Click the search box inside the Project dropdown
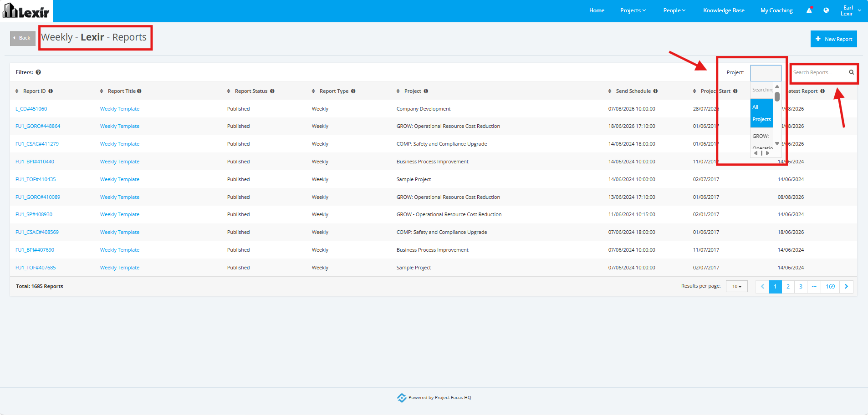The height and width of the screenshot is (415, 868). pyautogui.click(x=762, y=90)
